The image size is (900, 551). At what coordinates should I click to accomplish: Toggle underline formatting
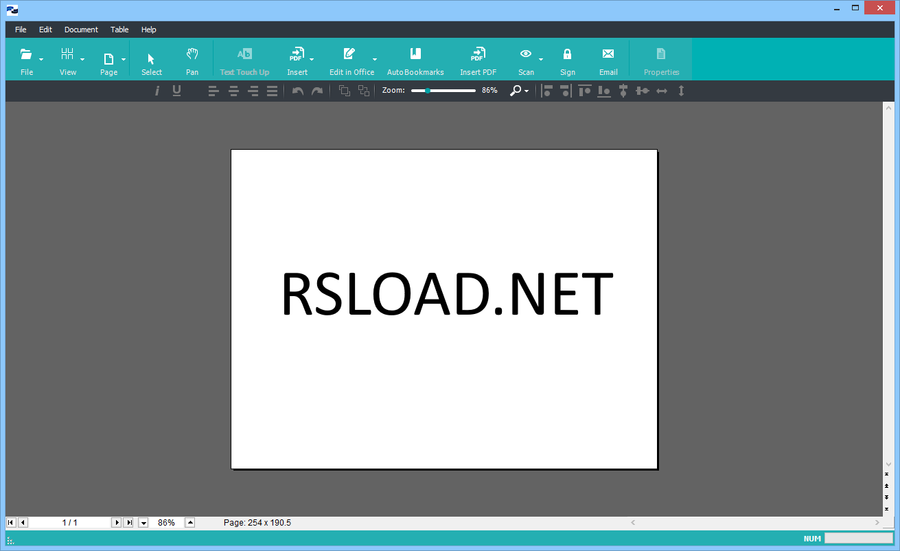click(177, 91)
